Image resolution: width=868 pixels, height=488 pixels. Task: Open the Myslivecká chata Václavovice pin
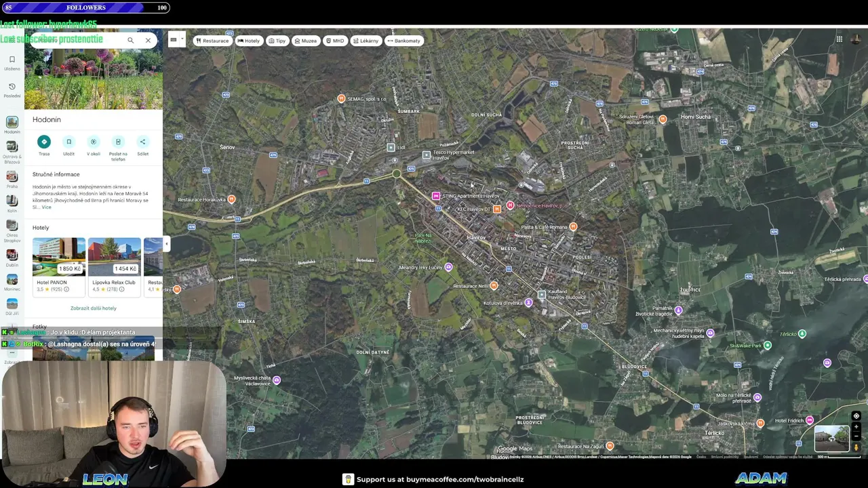coord(276,380)
